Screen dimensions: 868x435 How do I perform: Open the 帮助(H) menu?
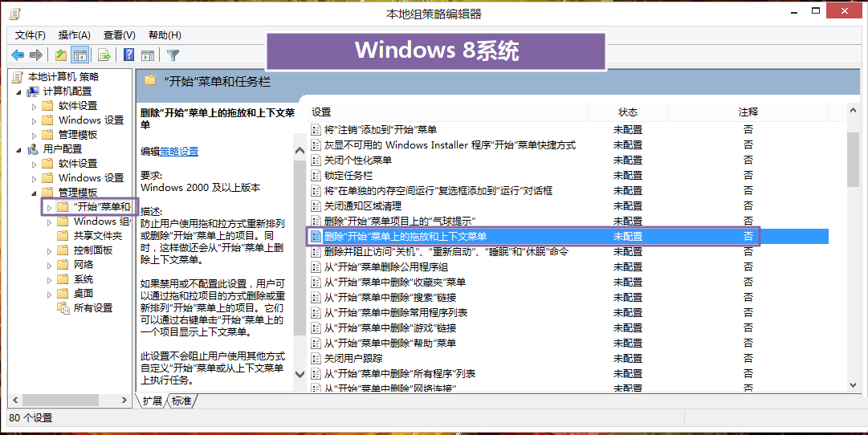[165, 35]
